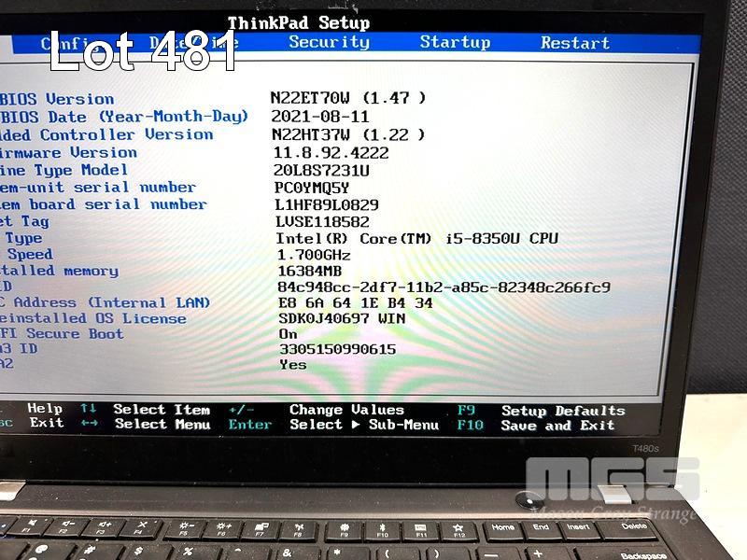The height and width of the screenshot is (560, 747).
Task: Select the Restart menu tab
Action: tap(574, 43)
